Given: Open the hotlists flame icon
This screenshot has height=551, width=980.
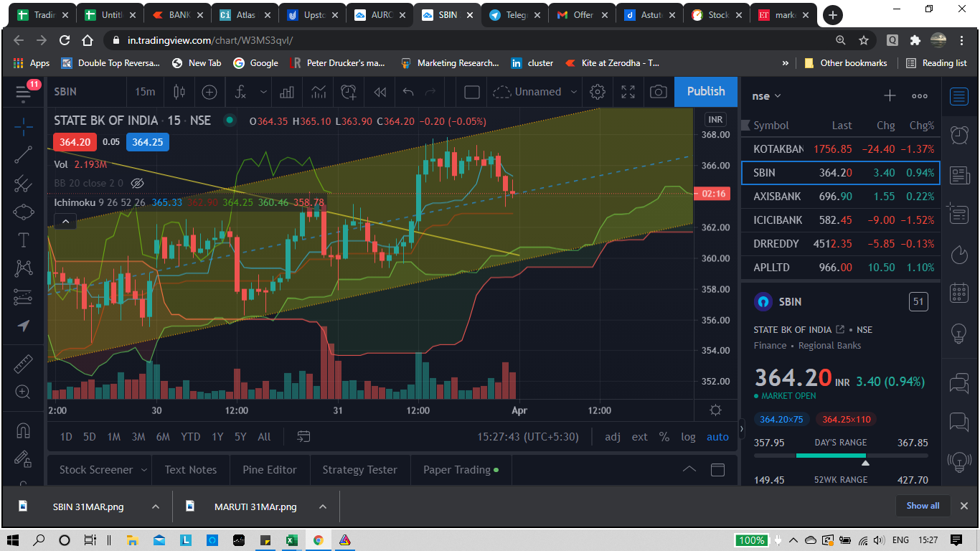Looking at the screenshot, I should click(x=959, y=254).
